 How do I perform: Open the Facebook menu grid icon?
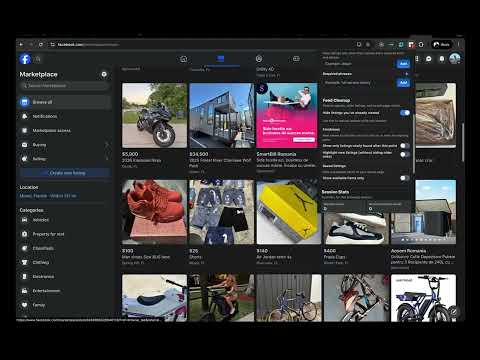pyautogui.click(x=417, y=59)
